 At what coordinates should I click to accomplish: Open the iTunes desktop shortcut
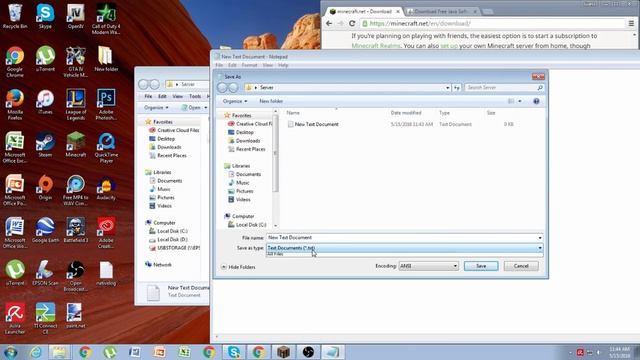[45, 102]
